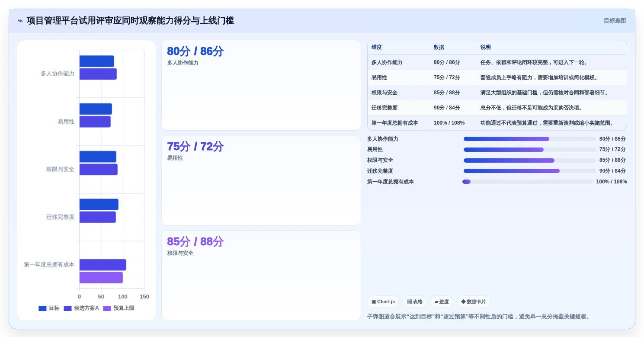This screenshot has height=337, width=644.
Task: Click the 多人协作能力 blue 目标 chart bar
Action: (97, 61)
